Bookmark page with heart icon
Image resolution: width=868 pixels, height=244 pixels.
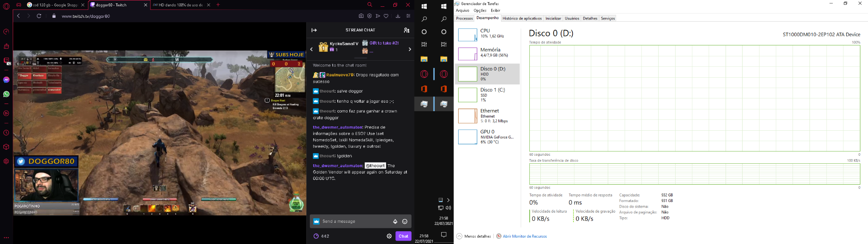tap(386, 16)
